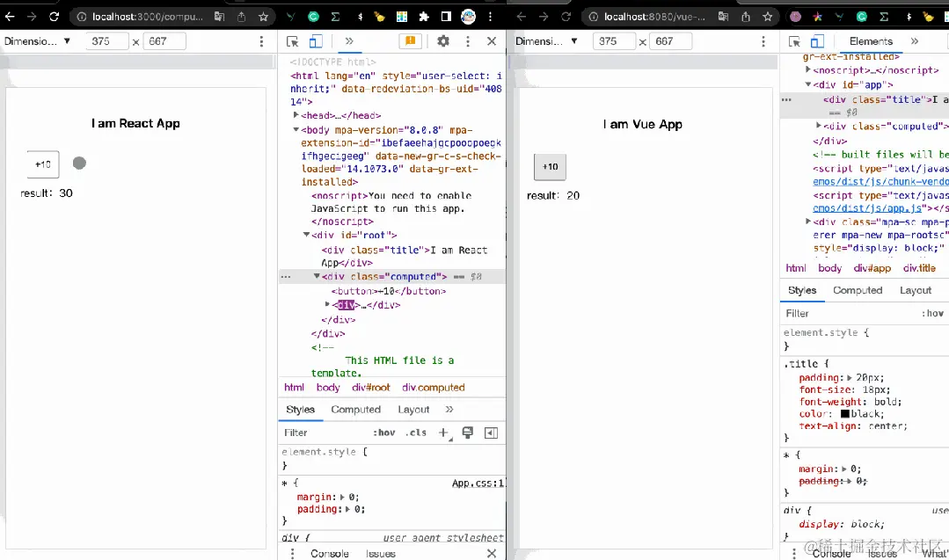Switch to Layout tab in React DevTools
949x560 pixels.
(x=413, y=410)
